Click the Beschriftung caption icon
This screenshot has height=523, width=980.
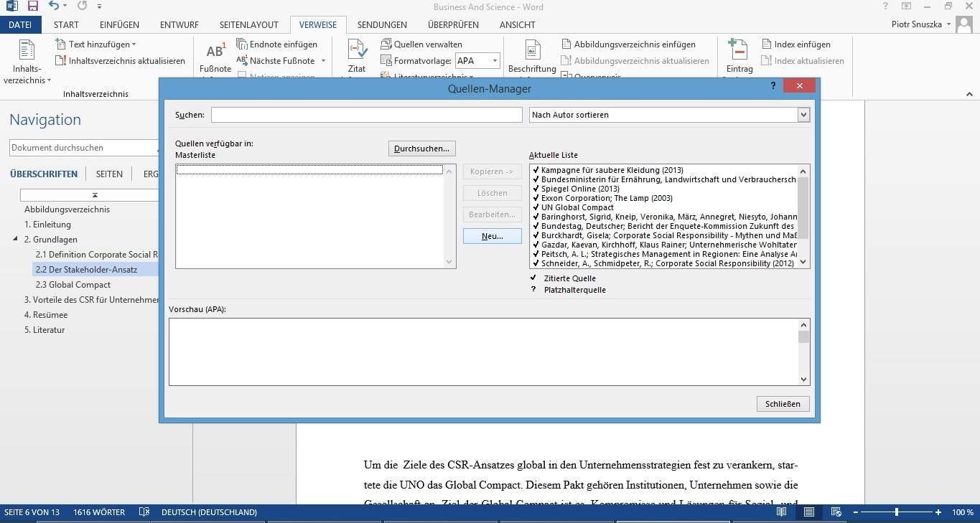click(532, 50)
